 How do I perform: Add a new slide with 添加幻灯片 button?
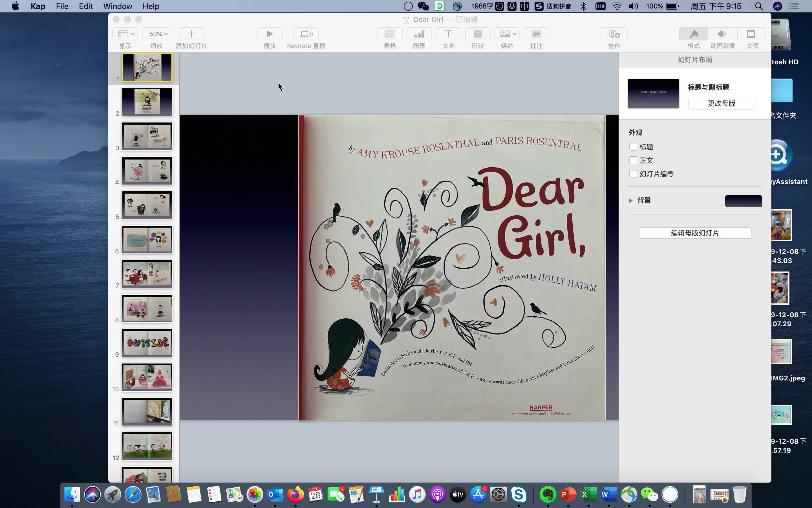coord(191,34)
